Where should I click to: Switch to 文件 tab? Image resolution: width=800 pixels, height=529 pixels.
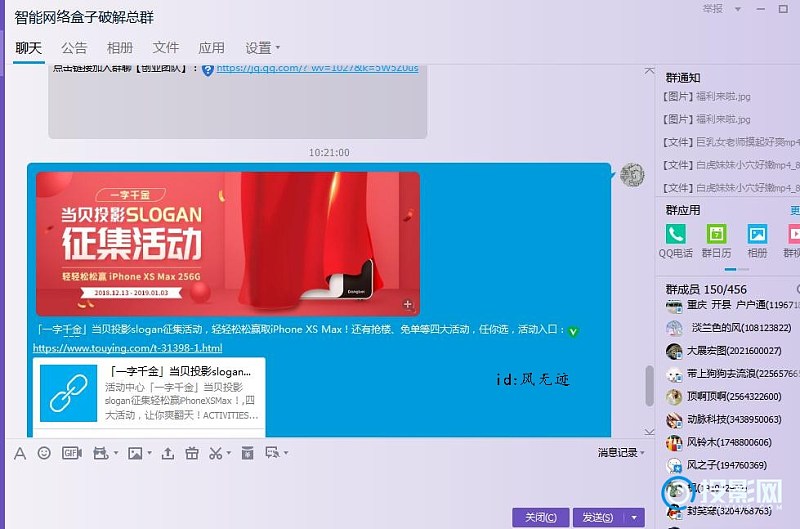coord(166,48)
